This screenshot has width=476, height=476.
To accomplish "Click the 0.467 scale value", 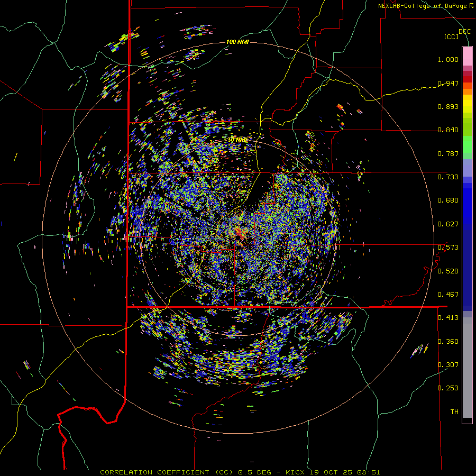I will click(x=448, y=295).
